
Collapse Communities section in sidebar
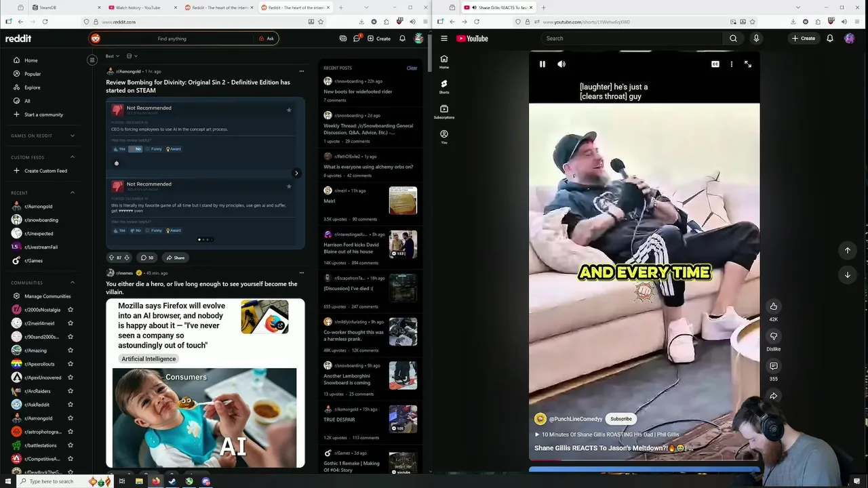pyautogui.click(x=73, y=283)
